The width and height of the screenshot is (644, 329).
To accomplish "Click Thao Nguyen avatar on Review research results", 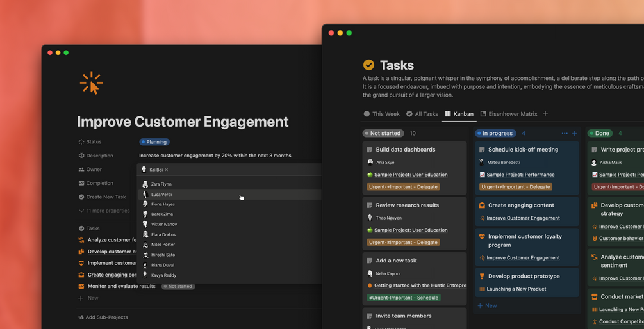I will [x=370, y=218].
